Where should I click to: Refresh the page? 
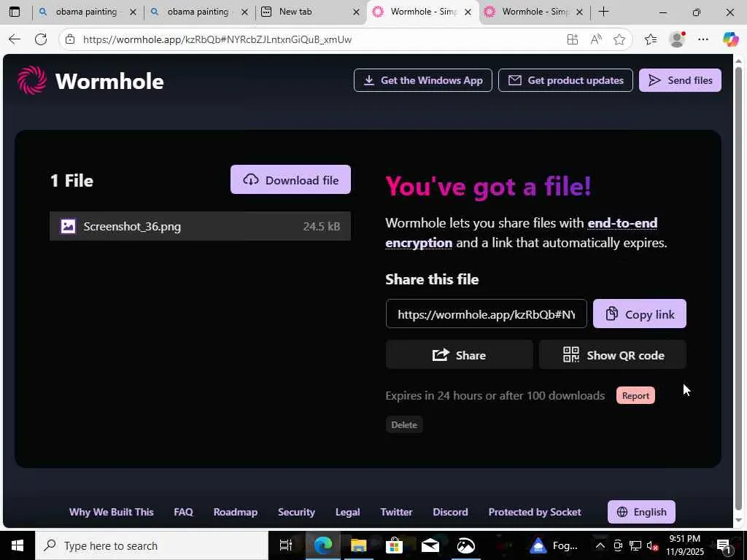click(41, 39)
